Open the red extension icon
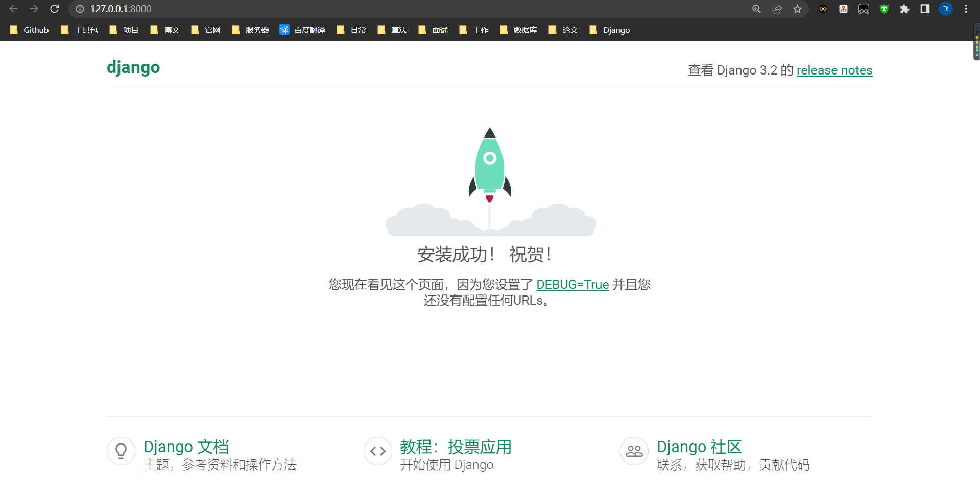 pos(843,9)
